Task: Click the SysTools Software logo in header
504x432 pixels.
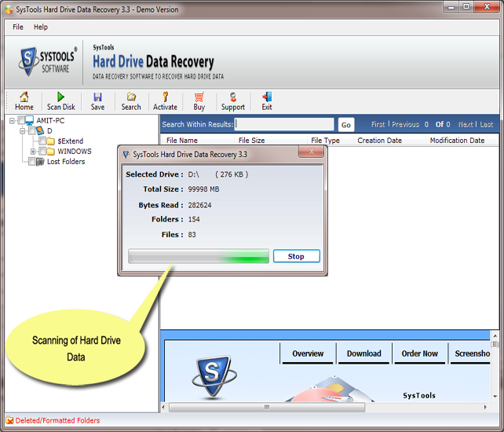Action: (x=48, y=61)
